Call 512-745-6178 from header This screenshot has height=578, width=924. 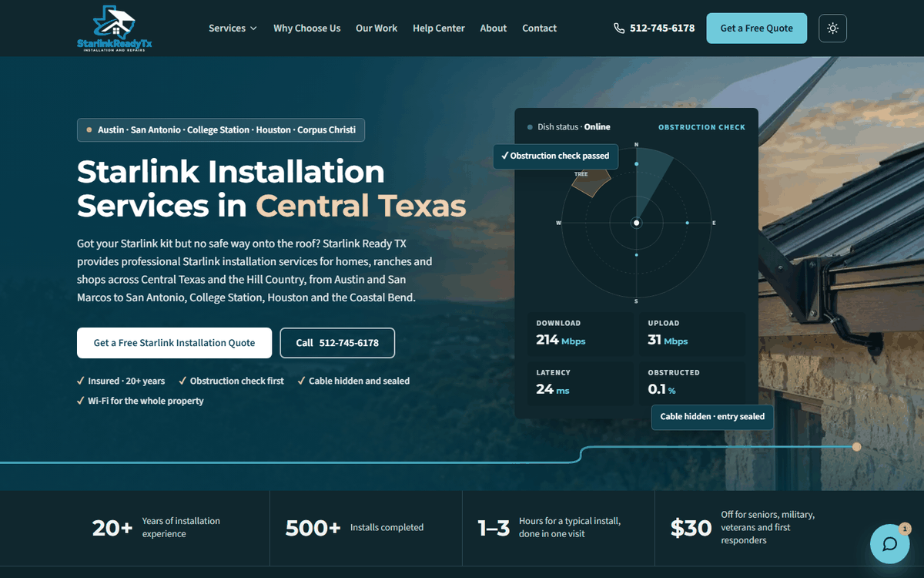pyautogui.click(x=654, y=28)
